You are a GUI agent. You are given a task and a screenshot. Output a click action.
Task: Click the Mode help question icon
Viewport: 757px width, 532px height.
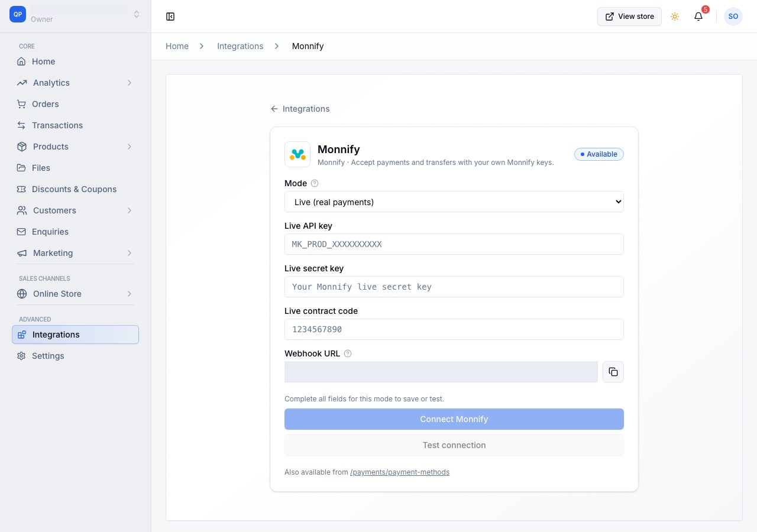point(315,183)
